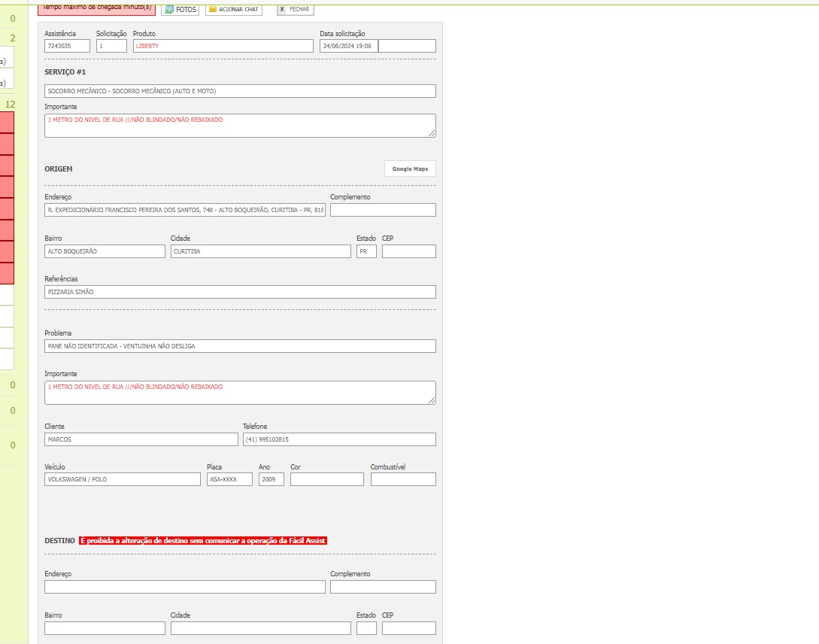Click the empty Combustível field
This screenshot has width=819, height=644.
403,479
